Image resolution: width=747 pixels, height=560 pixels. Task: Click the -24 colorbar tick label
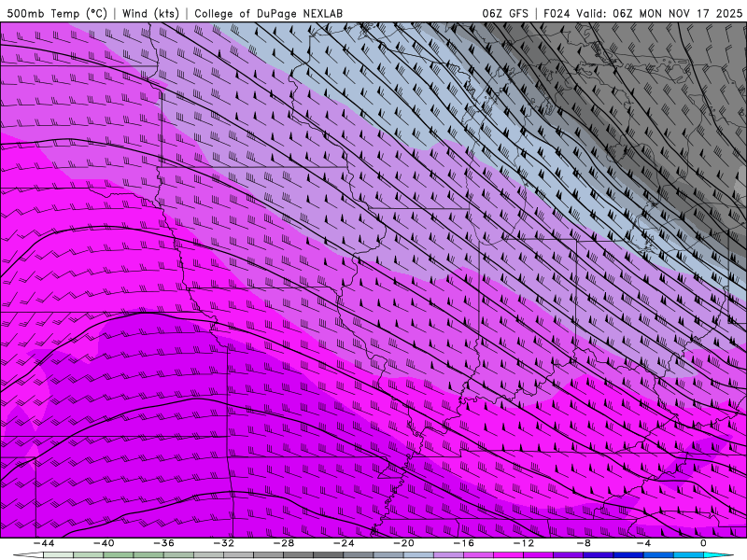tap(344, 543)
